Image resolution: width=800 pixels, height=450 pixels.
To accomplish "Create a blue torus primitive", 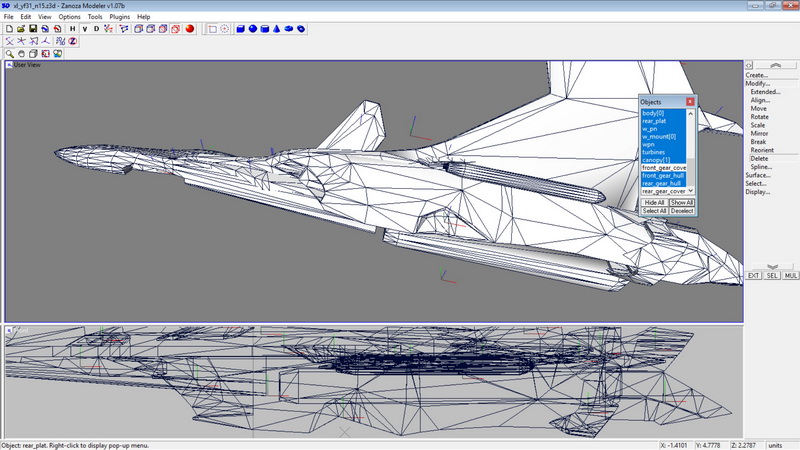I will pyautogui.click(x=289, y=29).
